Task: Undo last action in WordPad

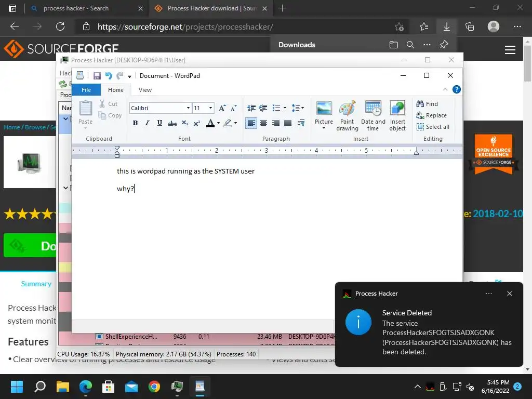Action: point(109,76)
